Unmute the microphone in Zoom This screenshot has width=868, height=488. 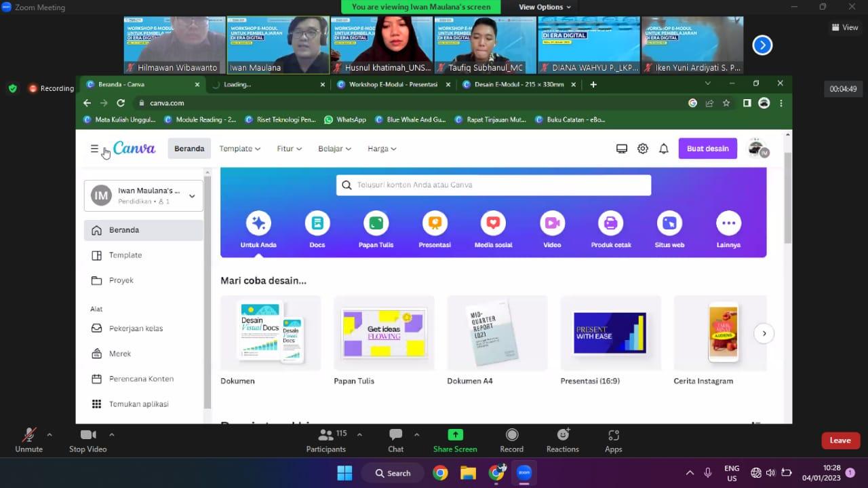pyautogui.click(x=28, y=440)
